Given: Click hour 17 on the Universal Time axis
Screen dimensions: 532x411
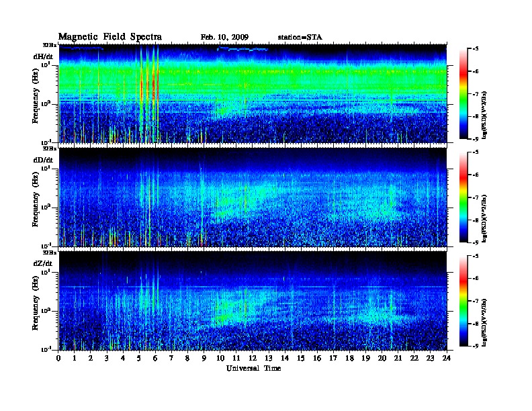Looking at the screenshot, I should point(333,358).
